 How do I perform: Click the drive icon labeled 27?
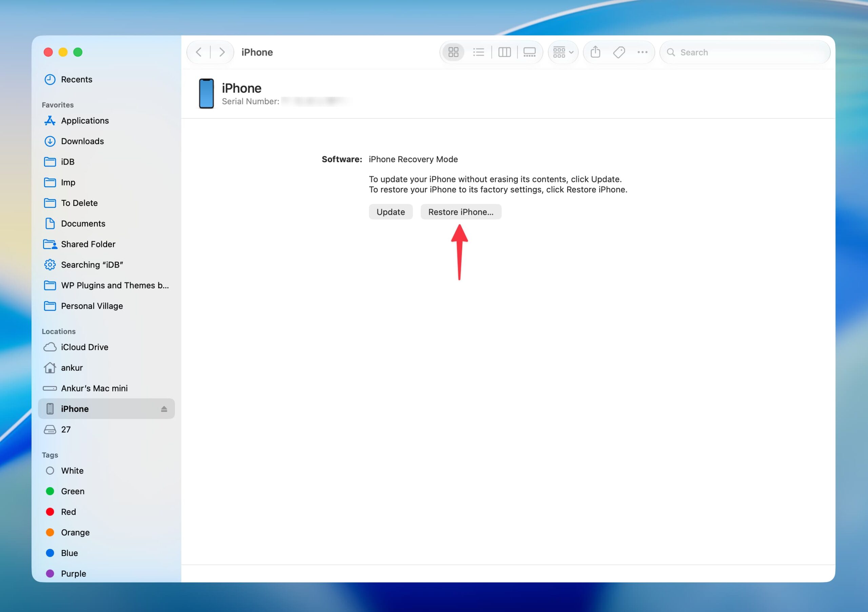50,430
